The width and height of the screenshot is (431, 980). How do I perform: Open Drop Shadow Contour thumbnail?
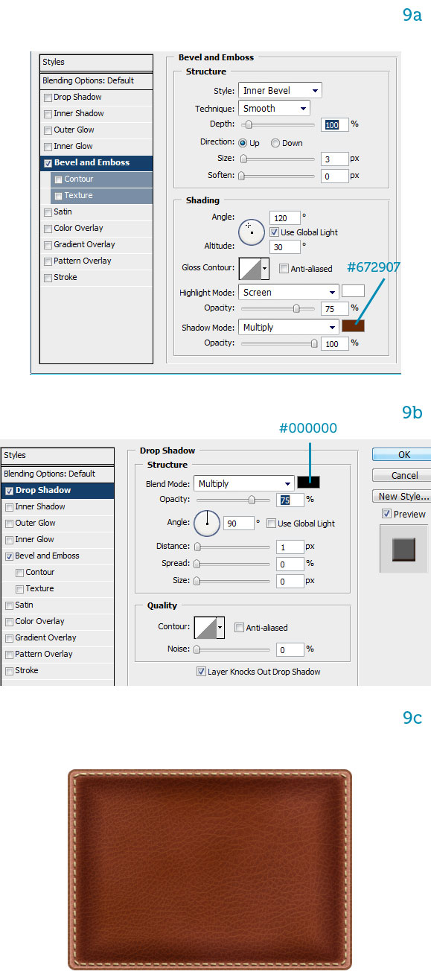209,628
